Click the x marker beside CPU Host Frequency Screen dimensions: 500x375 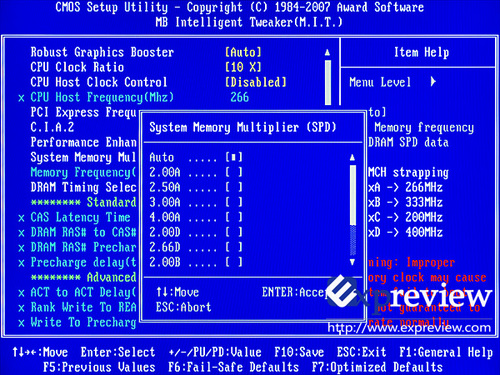[21, 98]
